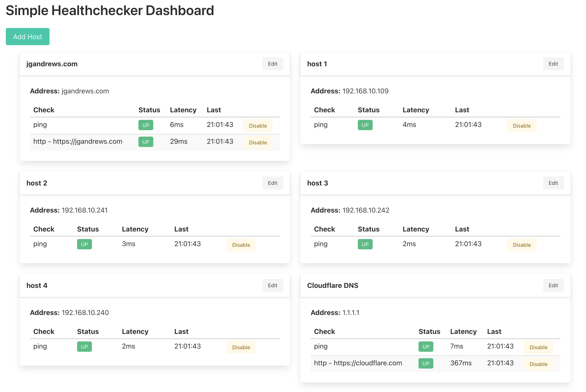The image size is (586, 392).
Task: Click the Add Host button
Action: [x=28, y=37]
